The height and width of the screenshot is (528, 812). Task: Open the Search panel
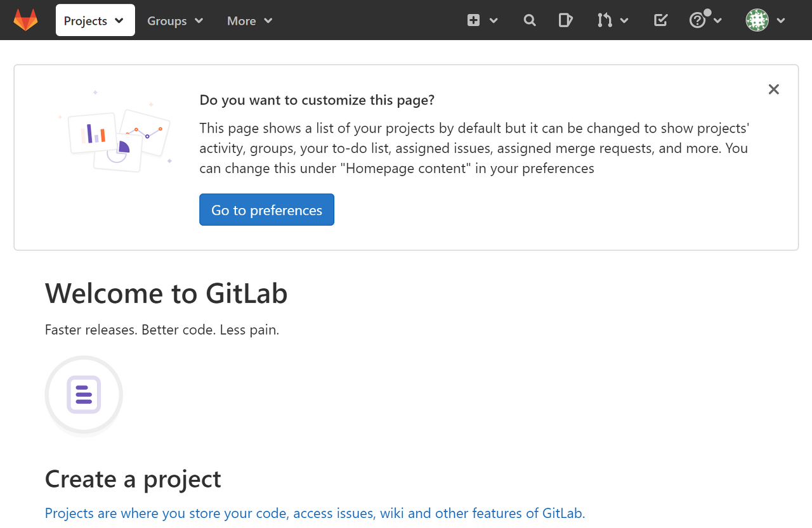(x=530, y=20)
